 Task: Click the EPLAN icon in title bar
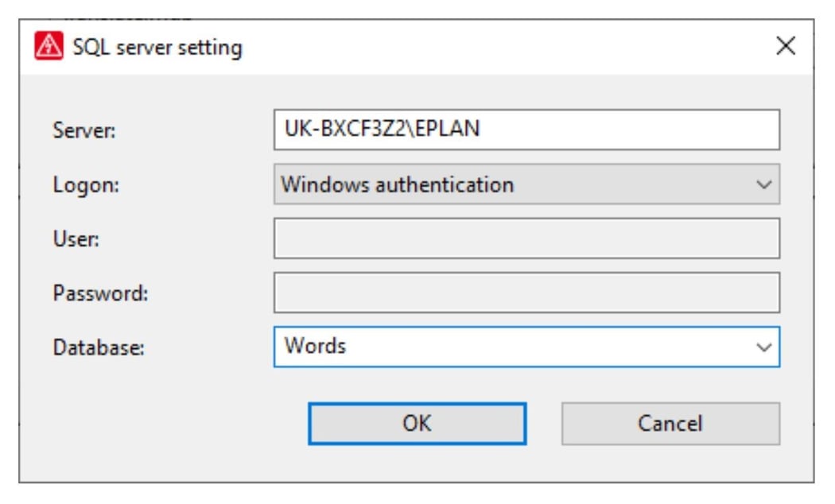(49, 47)
